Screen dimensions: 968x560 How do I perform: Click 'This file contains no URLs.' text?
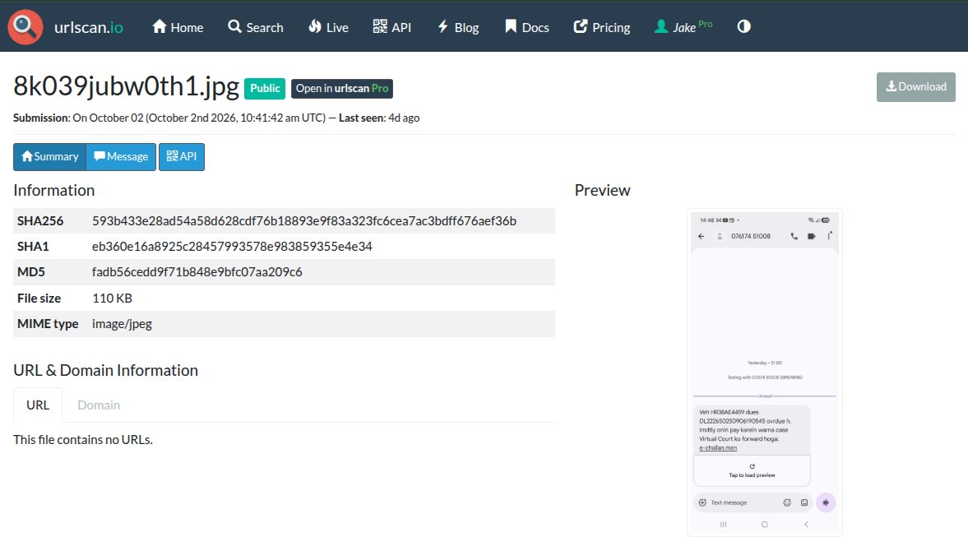83,440
